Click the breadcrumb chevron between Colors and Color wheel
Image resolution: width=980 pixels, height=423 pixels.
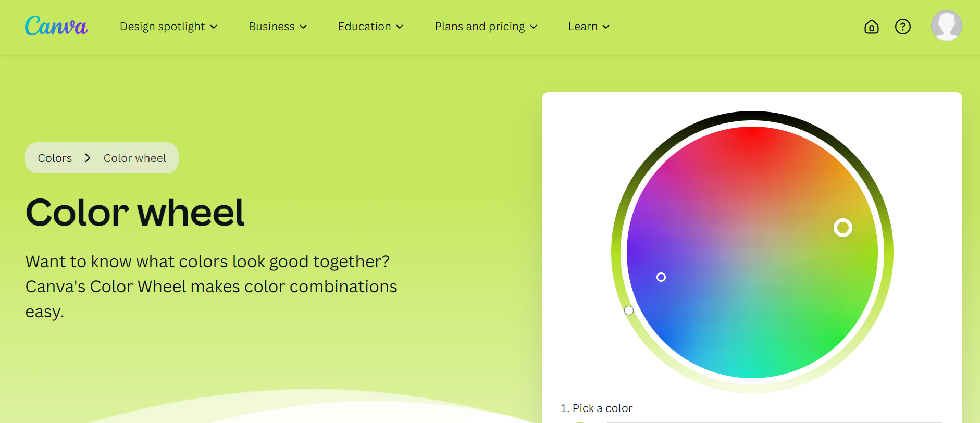pos(87,158)
